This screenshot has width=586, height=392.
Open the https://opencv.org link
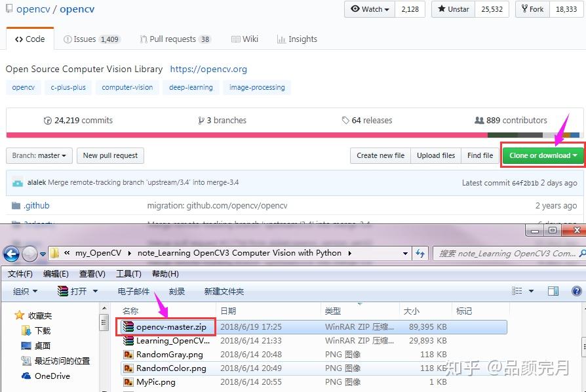[208, 69]
